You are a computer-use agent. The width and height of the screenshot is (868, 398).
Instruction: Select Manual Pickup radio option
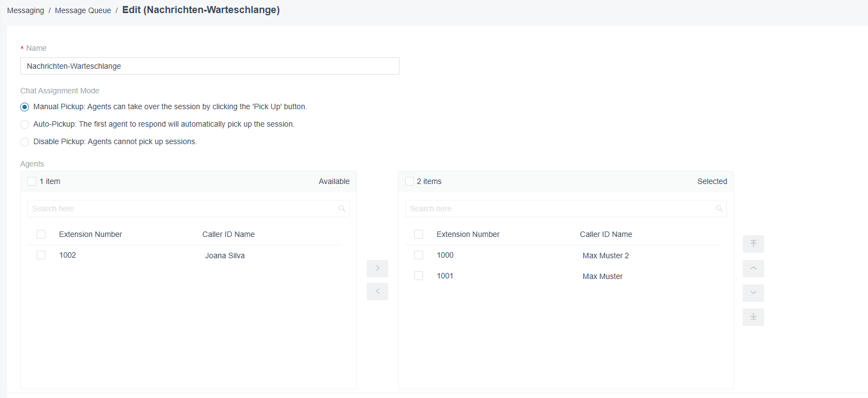[x=25, y=107]
